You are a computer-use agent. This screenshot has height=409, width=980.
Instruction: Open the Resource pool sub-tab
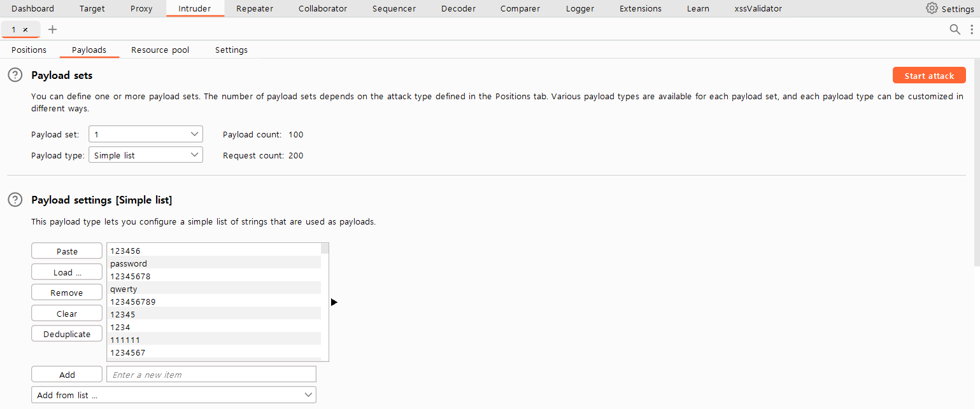click(x=160, y=50)
